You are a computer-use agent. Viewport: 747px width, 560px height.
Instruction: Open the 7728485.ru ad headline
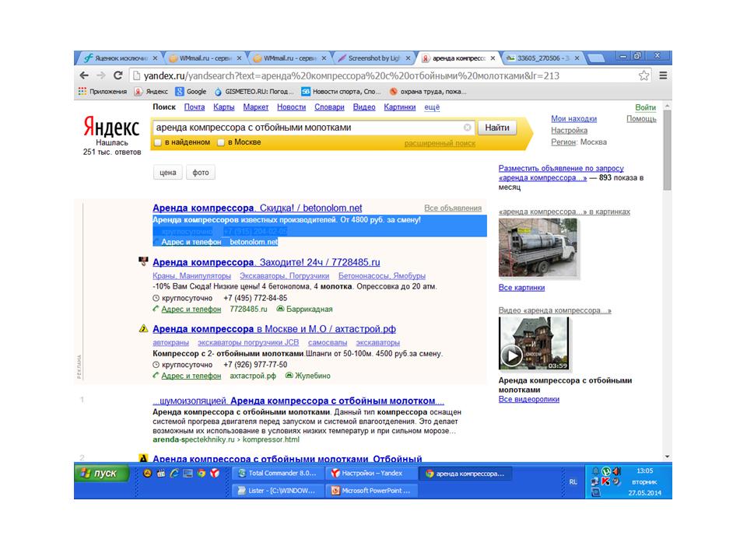coord(266,262)
